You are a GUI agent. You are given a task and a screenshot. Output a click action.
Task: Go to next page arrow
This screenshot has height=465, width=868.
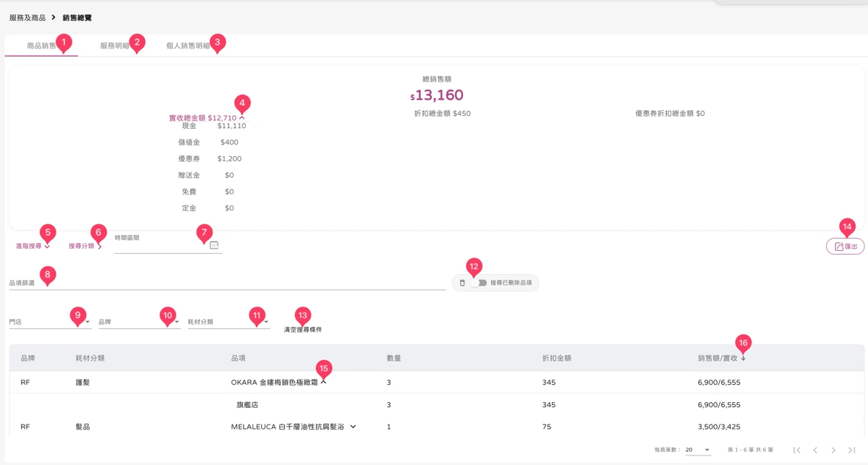click(x=833, y=450)
